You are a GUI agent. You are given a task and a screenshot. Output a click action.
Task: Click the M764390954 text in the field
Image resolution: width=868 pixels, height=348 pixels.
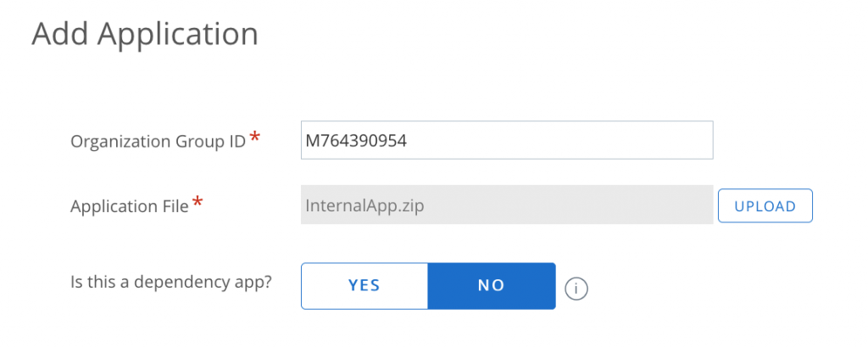(356, 141)
